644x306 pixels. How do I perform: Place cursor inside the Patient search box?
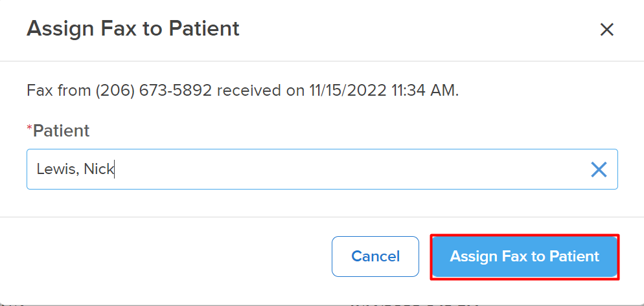pyautogui.click(x=322, y=169)
